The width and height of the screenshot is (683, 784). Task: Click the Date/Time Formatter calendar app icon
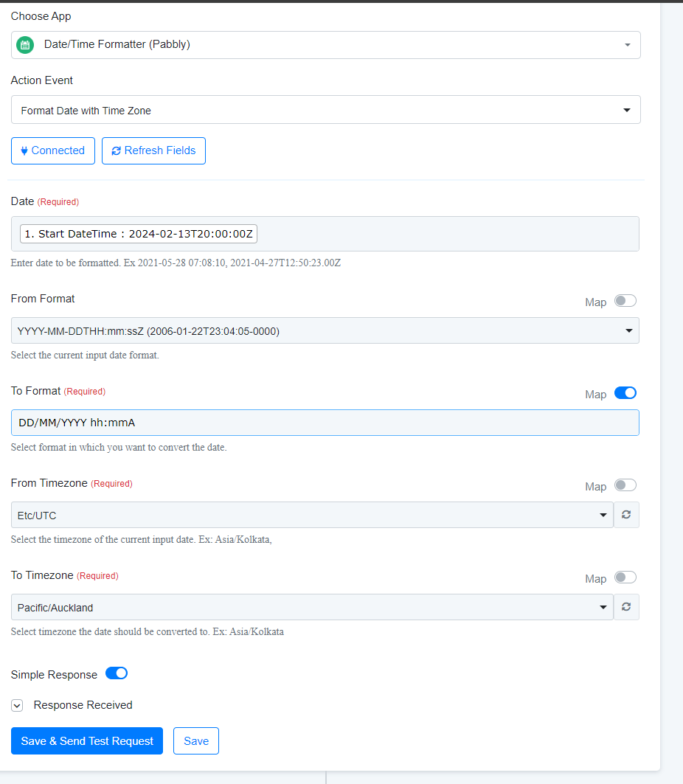coord(25,45)
